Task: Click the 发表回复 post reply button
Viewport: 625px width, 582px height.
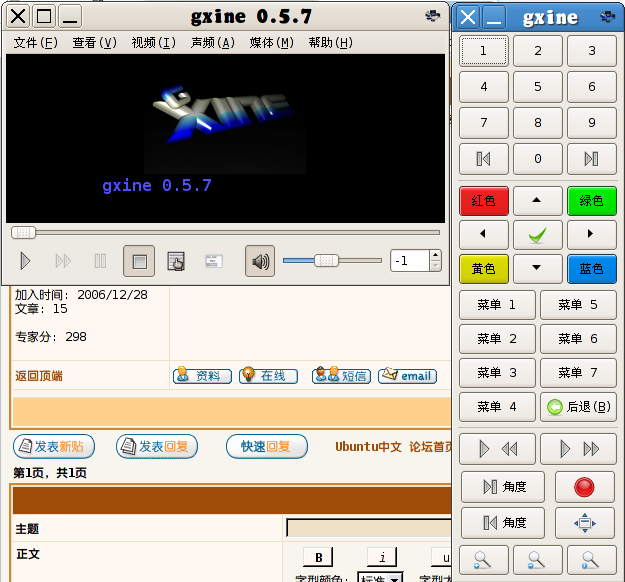Action: [157, 446]
